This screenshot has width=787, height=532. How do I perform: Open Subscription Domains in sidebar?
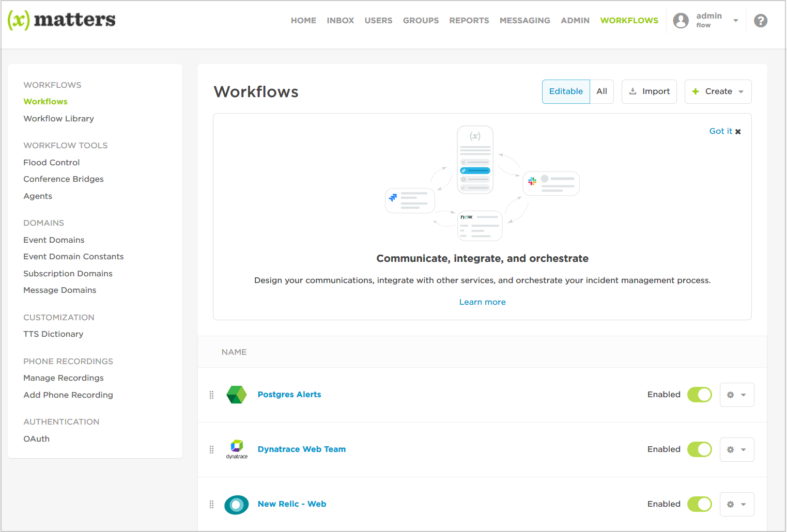point(68,274)
